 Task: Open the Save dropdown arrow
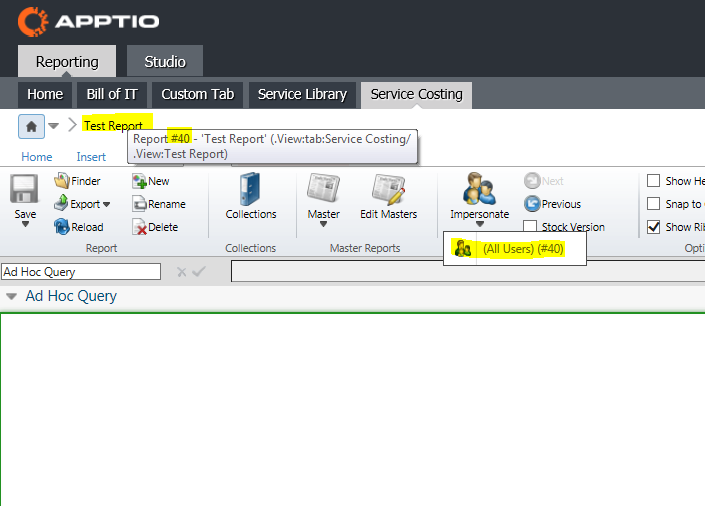click(25, 224)
